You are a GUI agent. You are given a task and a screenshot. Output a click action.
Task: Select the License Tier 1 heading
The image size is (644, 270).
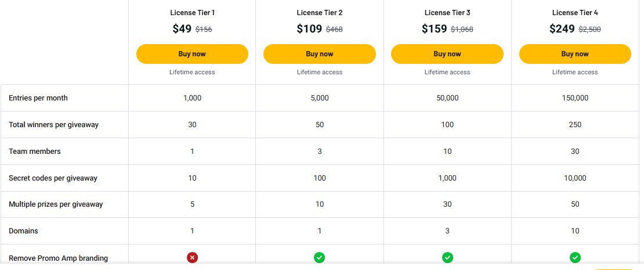click(x=192, y=12)
